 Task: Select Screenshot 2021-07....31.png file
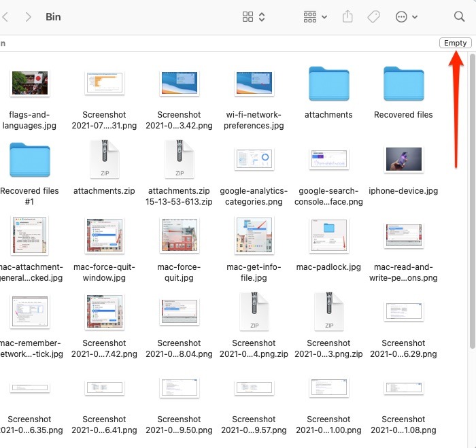[105, 83]
